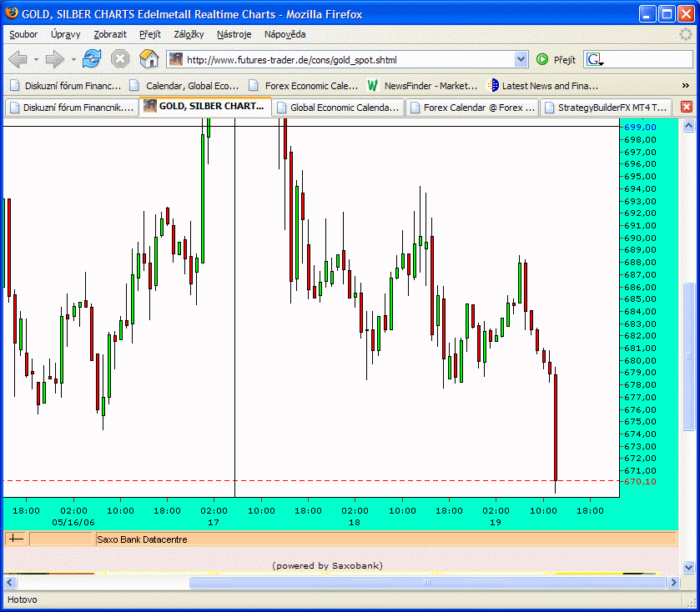Click the 685,00 price axis label

point(640,298)
